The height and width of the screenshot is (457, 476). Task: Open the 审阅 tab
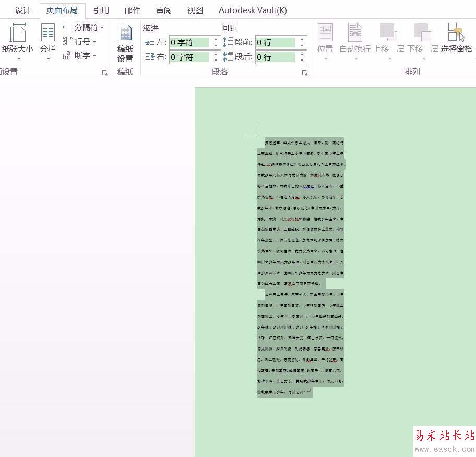coord(164,10)
